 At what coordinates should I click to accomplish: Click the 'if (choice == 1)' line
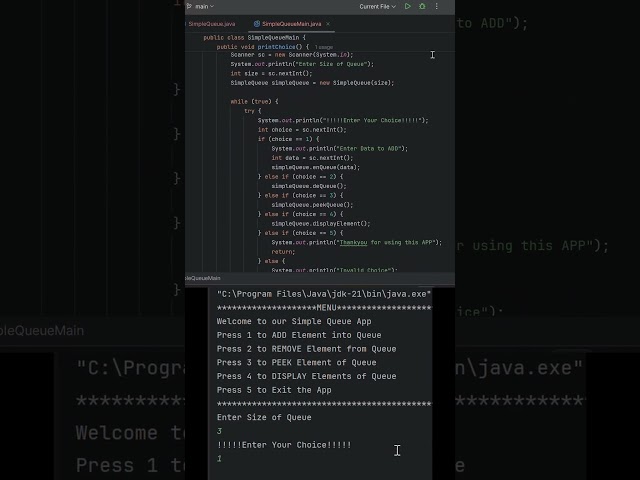click(x=289, y=139)
